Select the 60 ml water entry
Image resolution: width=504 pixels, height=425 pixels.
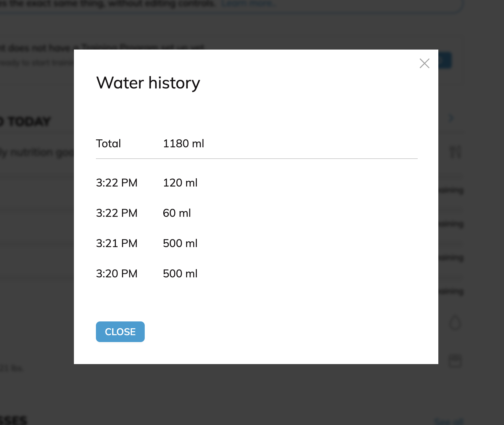[177, 213]
